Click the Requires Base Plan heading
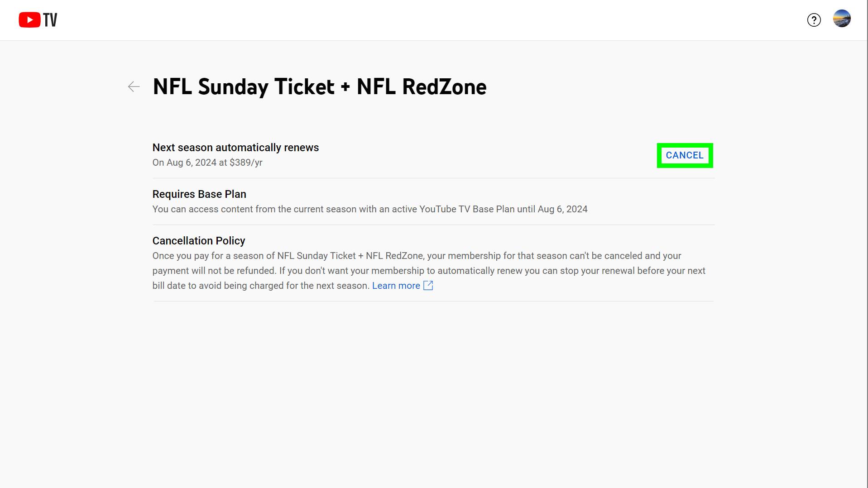 pos(199,194)
